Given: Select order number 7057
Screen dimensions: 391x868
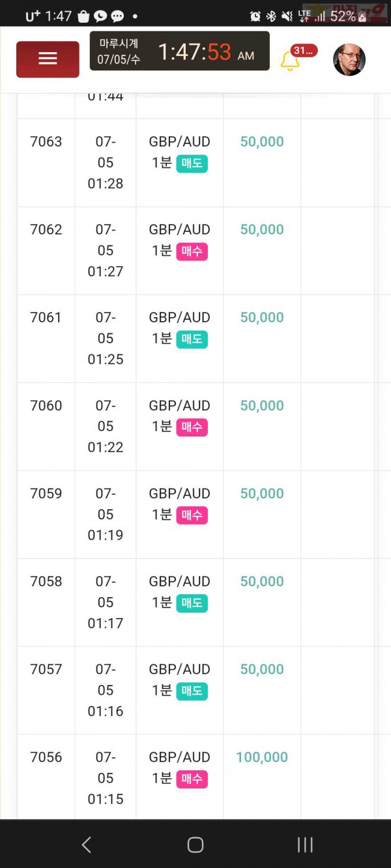Looking at the screenshot, I should [46, 669].
